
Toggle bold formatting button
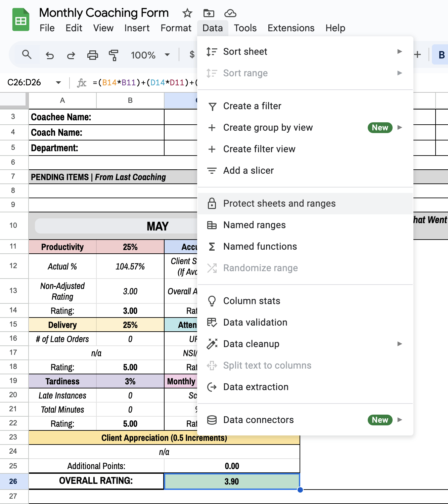point(441,55)
